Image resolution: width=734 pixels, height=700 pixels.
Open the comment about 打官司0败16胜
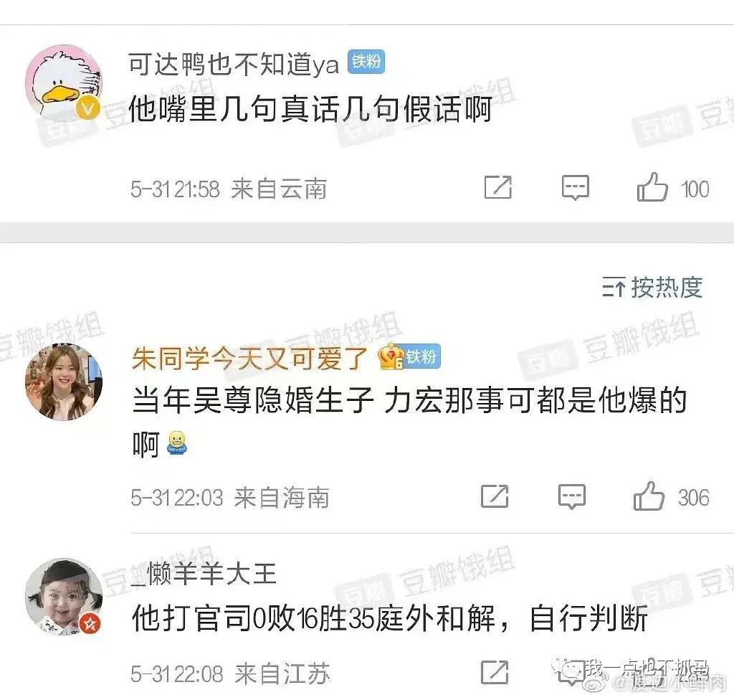click(x=390, y=618)
